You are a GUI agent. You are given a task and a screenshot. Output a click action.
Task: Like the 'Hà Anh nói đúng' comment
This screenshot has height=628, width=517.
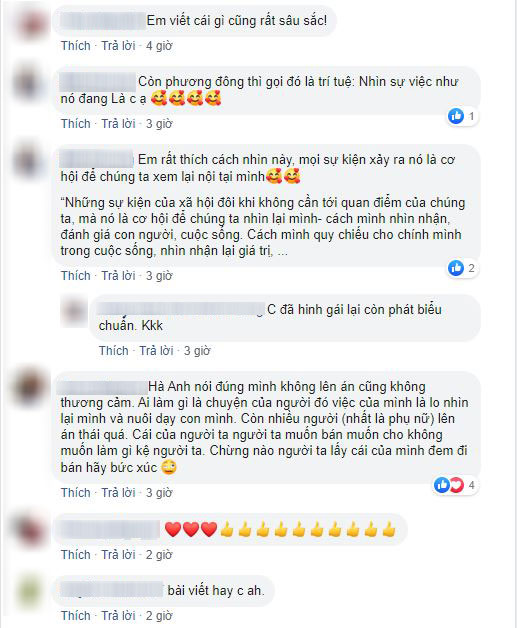click(x=76, y=493)
